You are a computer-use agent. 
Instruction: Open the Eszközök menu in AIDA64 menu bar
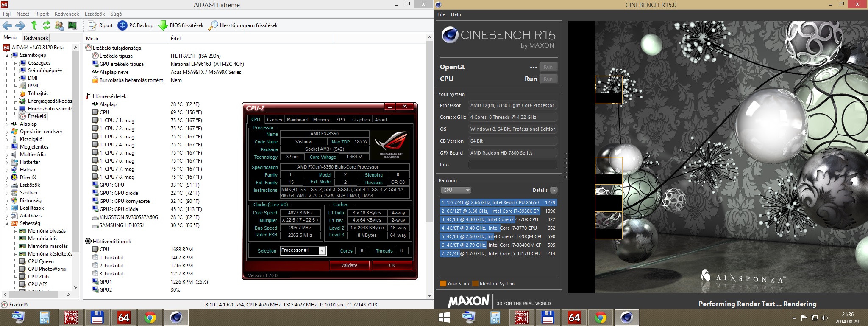coord(95,14)
